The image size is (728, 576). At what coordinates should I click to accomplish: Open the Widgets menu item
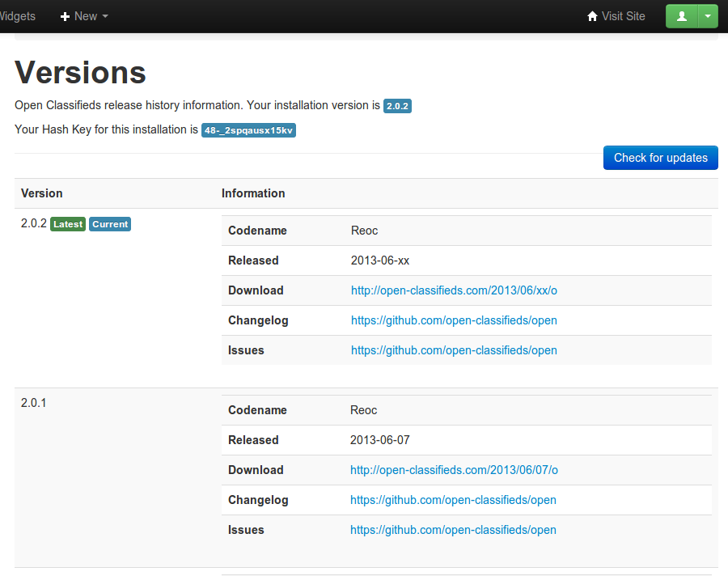pos(16,16)
